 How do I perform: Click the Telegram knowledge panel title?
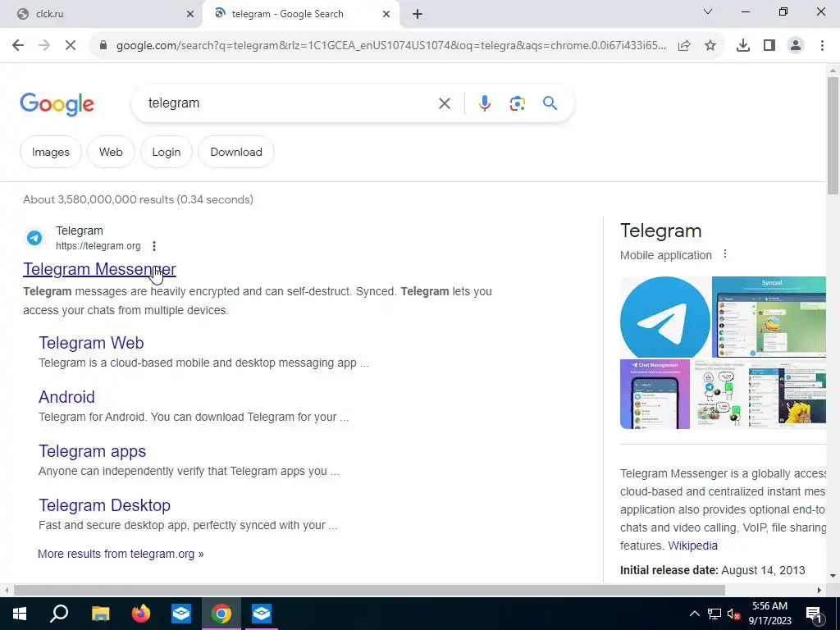click(660, 231)
